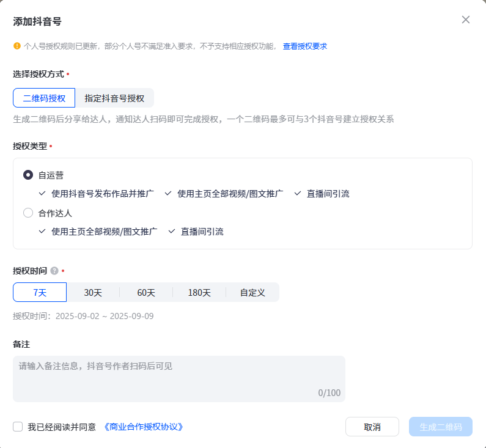Click the 选择授权方式 field label
Screen dimensions: 486x448
39,74
